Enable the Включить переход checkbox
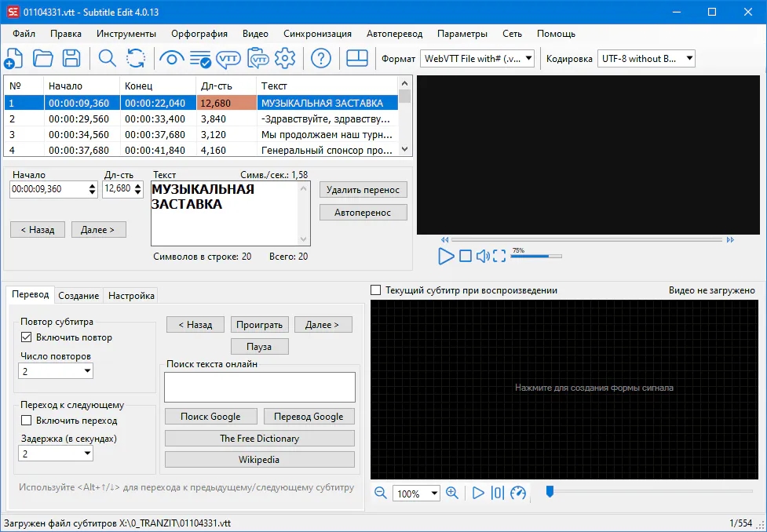The height and width of the screenshot is (532, 767). (x=27, y=421)
